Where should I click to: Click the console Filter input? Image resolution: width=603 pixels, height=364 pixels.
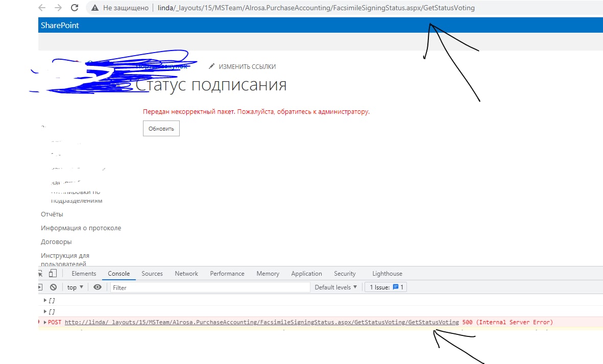tap(210, 287)
